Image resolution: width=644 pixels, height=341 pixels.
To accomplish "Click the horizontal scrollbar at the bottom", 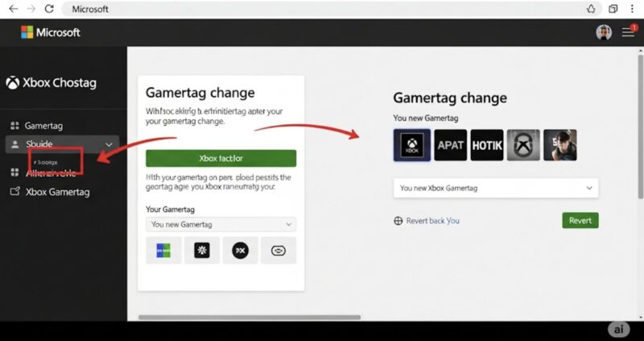I will pyautogui.click(x=250, y=318).
